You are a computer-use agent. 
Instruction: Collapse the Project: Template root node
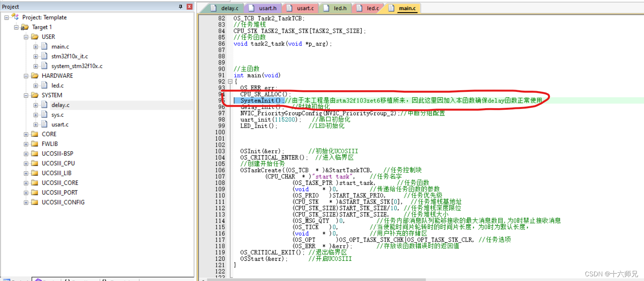click(x=7, y=18)
